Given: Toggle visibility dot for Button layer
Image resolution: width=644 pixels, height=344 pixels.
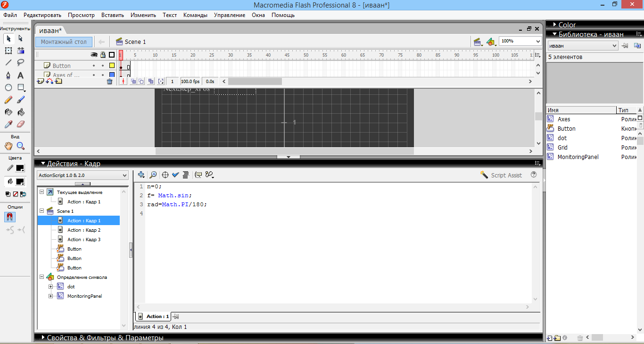Looking at the screenshot, I should [94, 66].
